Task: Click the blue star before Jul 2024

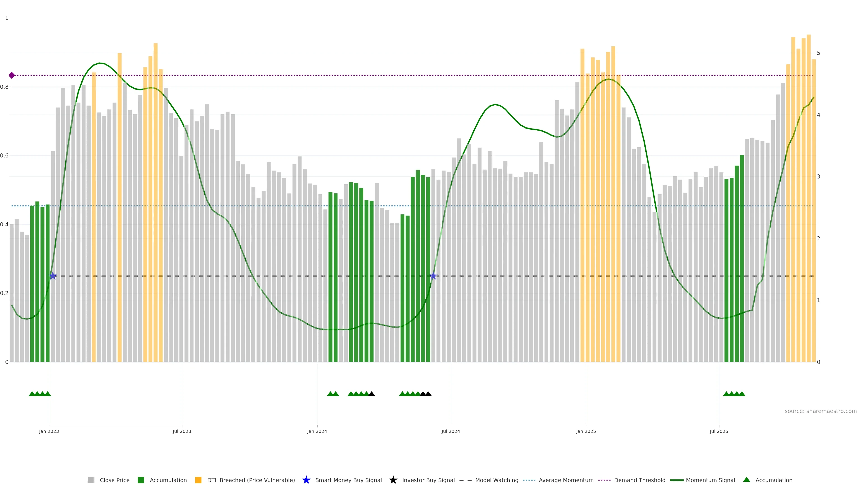Action: tap(433, 276)
